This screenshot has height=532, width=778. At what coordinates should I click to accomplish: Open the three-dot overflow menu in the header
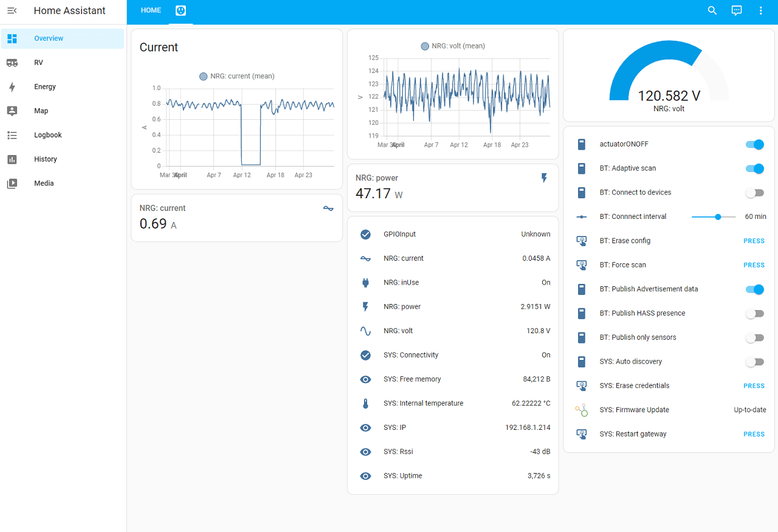[x=760, y=11]
